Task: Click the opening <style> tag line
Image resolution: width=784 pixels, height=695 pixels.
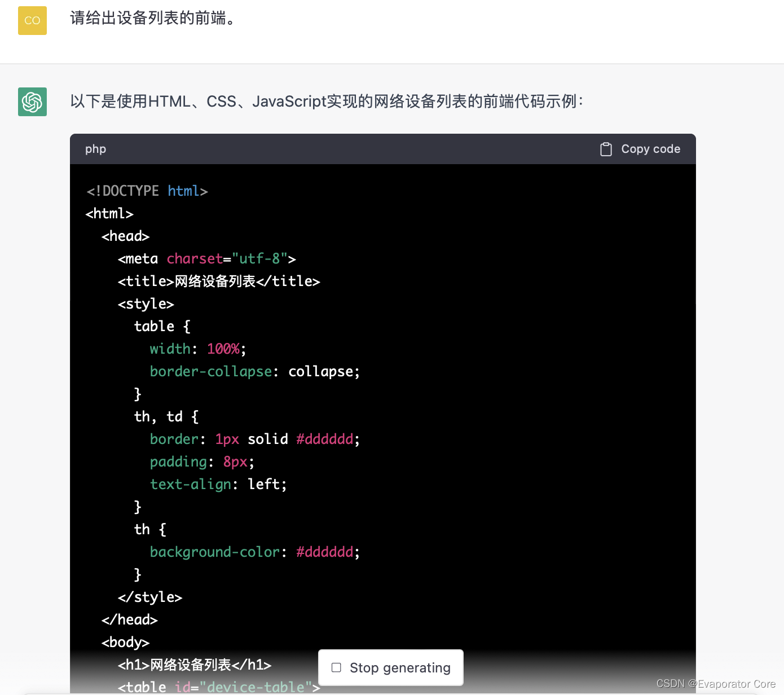Action: click(146, 304)
